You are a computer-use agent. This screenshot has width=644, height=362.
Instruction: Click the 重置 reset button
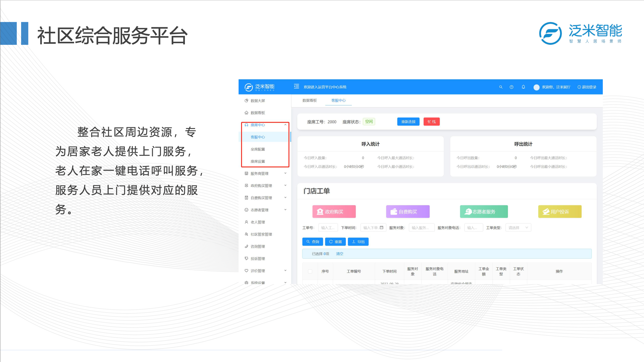[x=335, y=242]
